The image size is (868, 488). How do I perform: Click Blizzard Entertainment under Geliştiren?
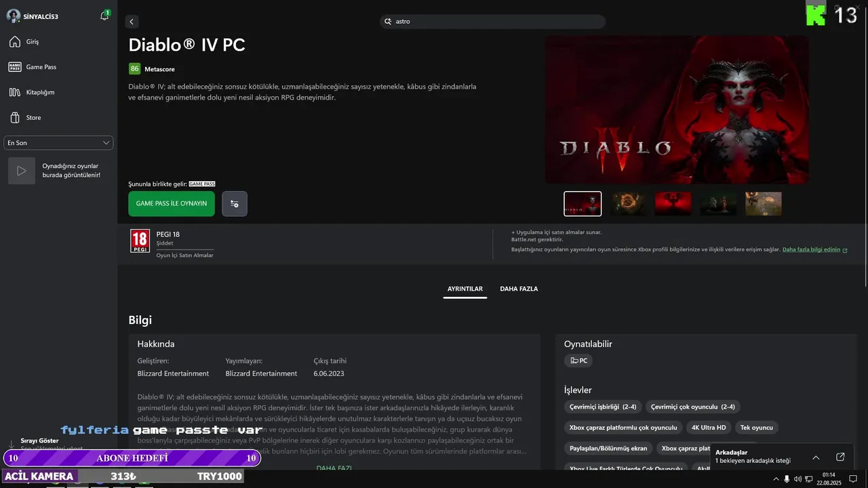point(173,373)
